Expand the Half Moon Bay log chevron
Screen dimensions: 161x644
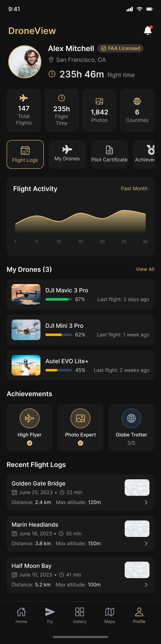146,584
